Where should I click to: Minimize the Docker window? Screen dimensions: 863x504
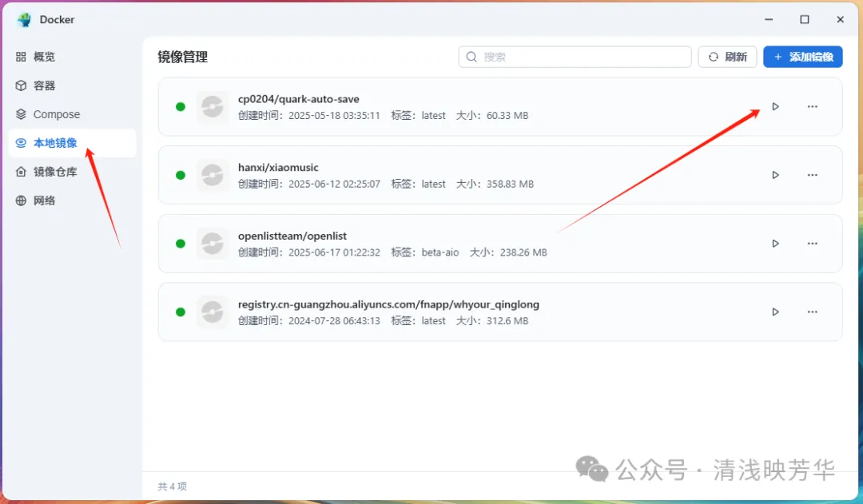[769, 19]
